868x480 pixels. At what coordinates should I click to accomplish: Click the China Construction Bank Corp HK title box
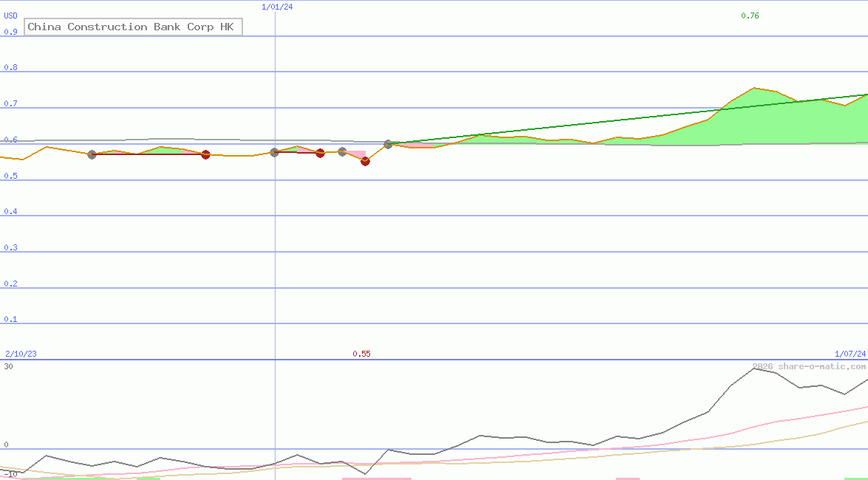tap(134, 27)
